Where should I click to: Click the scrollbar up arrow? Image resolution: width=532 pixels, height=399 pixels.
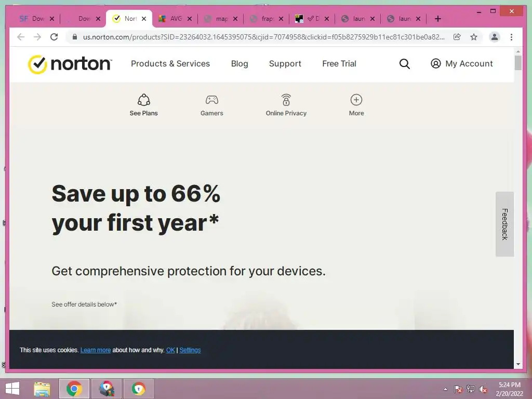coord(518,51)
